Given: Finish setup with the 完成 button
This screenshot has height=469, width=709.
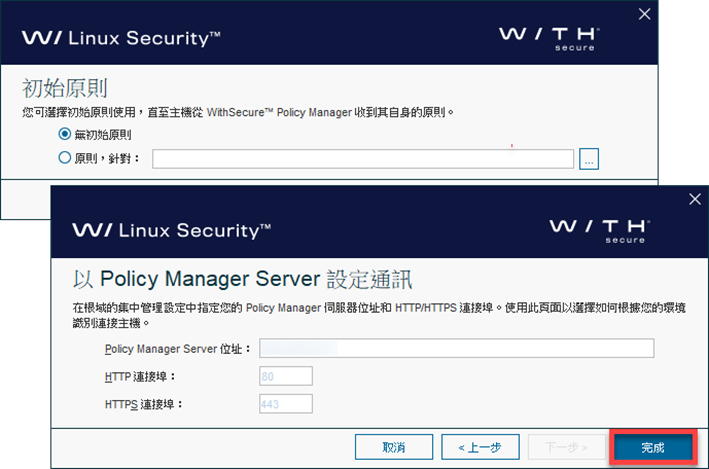Looking at the screenshot, I should [652, 447].
